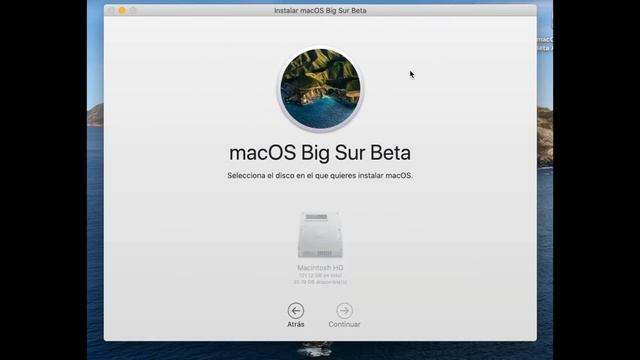Screen dimensions: 640x360
Task: Click the Atrás back arrow icon
Action: tap(296, 311)
